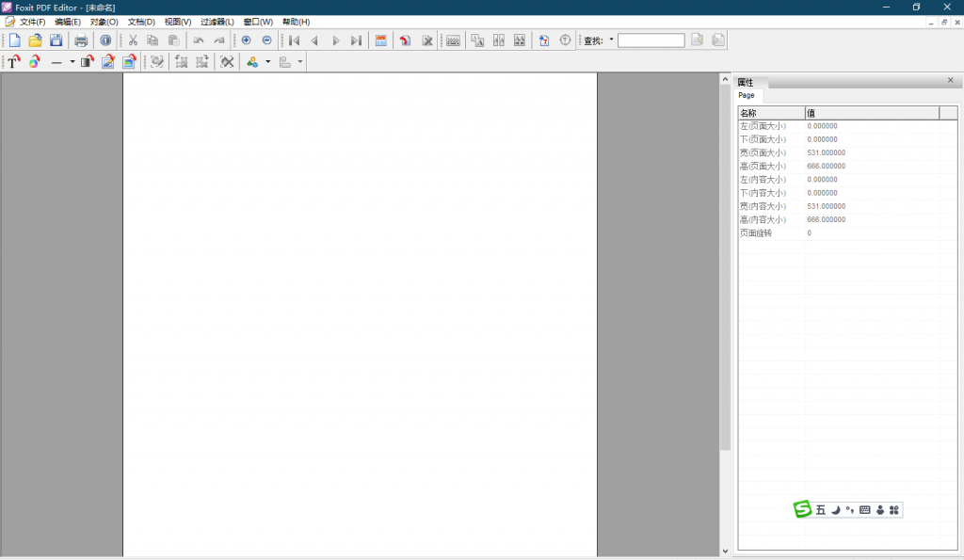Click the import text page icon
Viewport: 964px width, 560px height.
(x=544, y=40)
